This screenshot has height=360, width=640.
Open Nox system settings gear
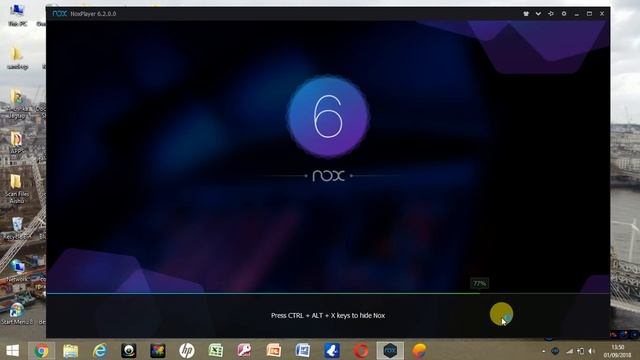[564, 14]
